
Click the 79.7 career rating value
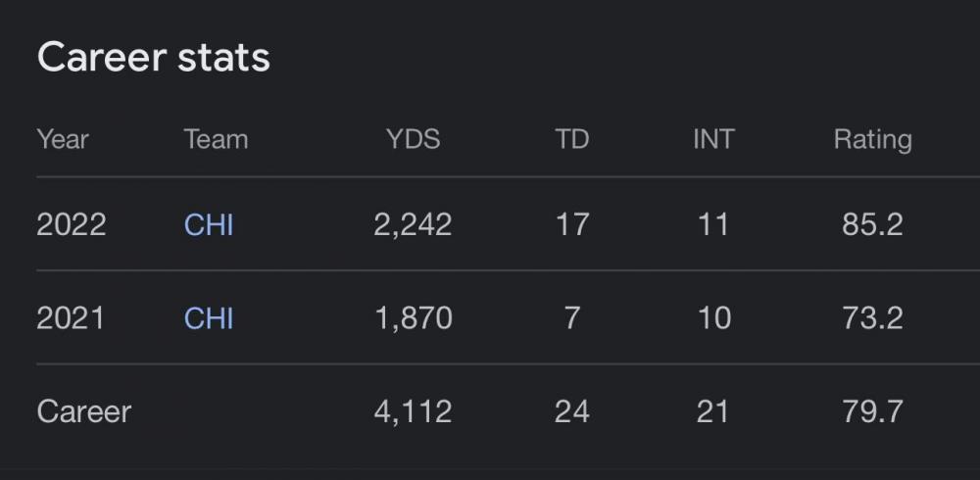click(872, 411)
